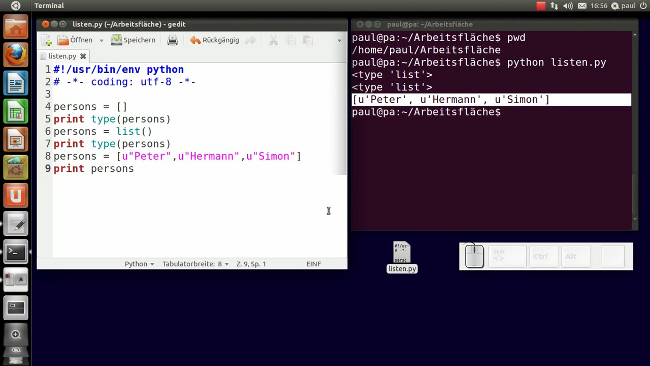
Task: Launch LibreOffice Impress from the launcher
Action: 16,139
